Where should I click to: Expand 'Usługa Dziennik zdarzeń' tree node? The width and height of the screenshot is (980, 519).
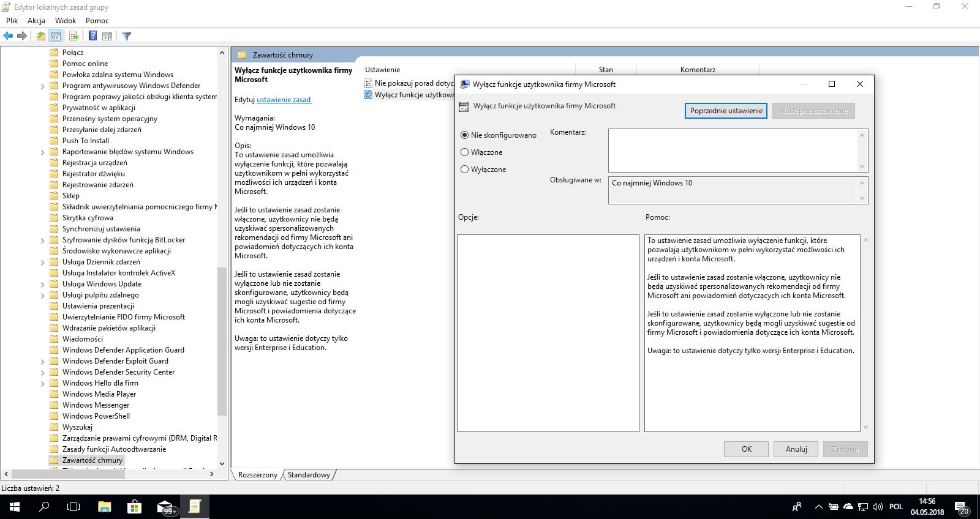point(42,263)
